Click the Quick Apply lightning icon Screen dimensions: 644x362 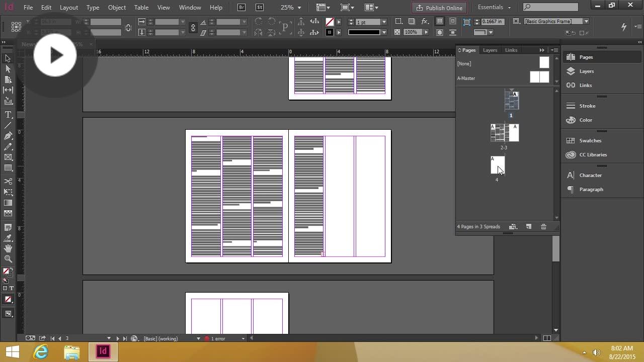624,27
